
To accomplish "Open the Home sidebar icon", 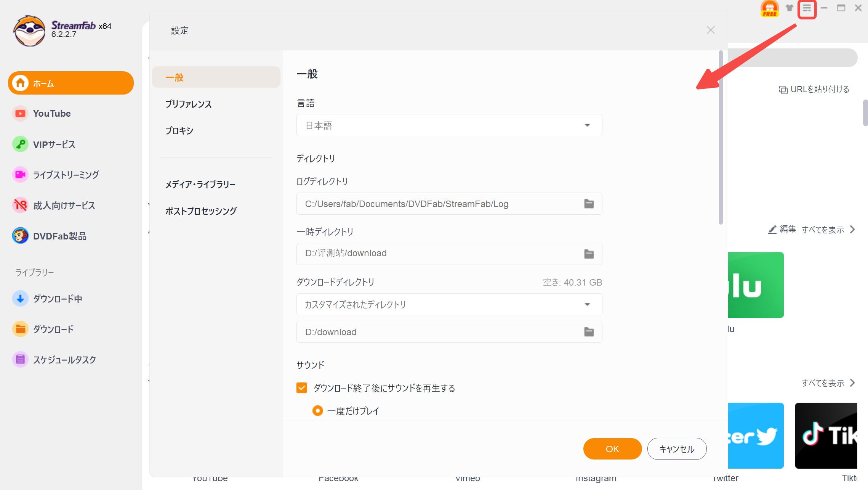I will 21,83.
